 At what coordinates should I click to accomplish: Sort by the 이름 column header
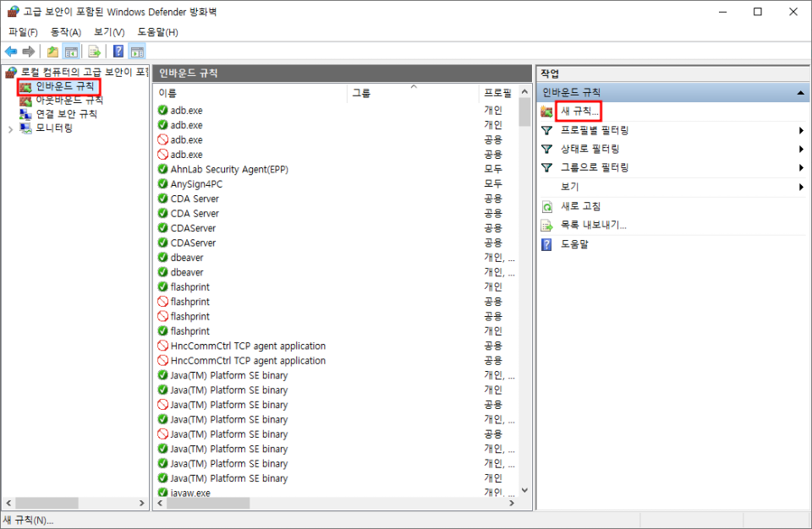pos(250,93)
